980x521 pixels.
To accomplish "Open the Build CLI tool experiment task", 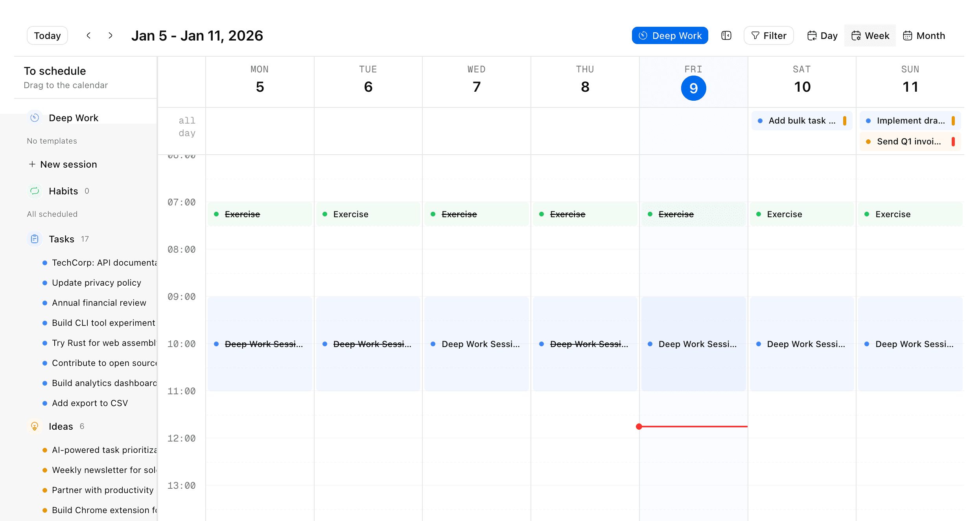I will (103, 323).
